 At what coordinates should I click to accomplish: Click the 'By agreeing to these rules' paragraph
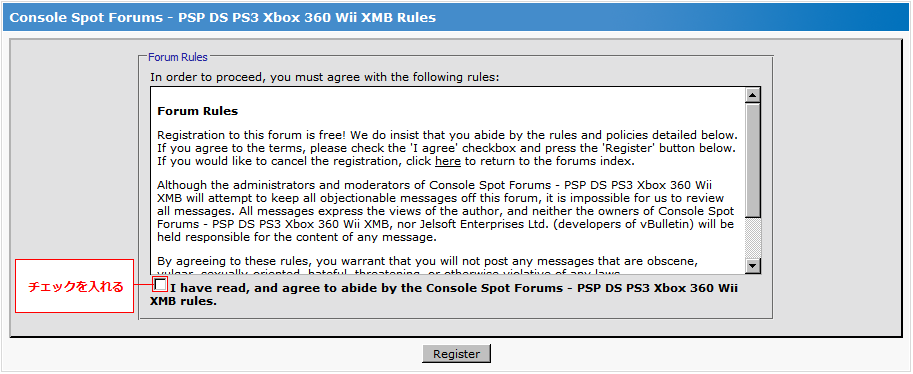[428, 265]
